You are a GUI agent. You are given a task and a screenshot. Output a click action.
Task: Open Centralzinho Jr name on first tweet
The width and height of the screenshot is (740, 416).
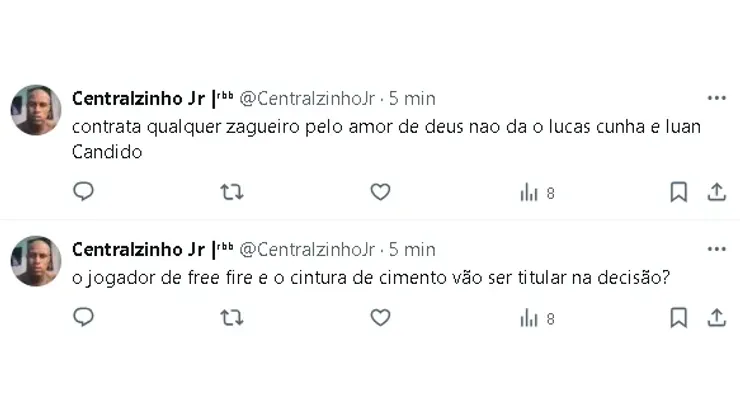[x=140, y=99]
